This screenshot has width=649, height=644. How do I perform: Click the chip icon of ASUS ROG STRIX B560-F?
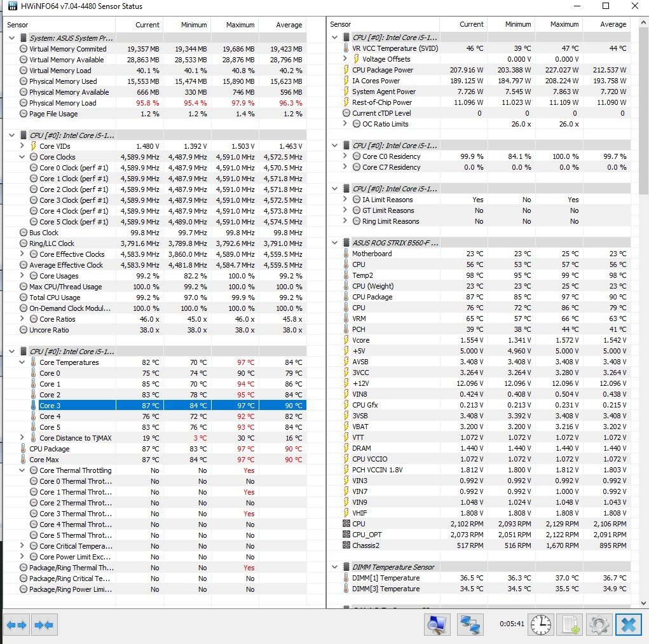click(346, 243)
